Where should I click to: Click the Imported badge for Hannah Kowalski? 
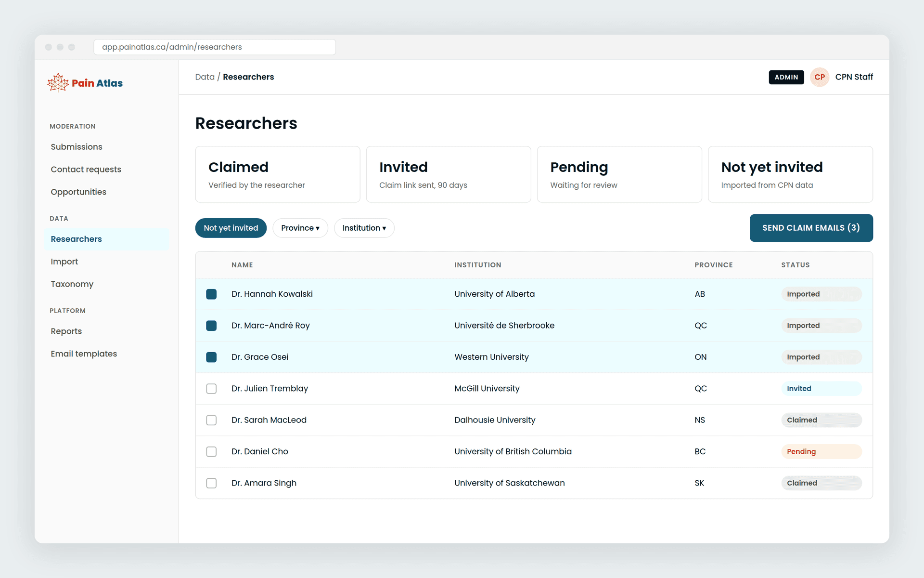(x=821, y=294)
